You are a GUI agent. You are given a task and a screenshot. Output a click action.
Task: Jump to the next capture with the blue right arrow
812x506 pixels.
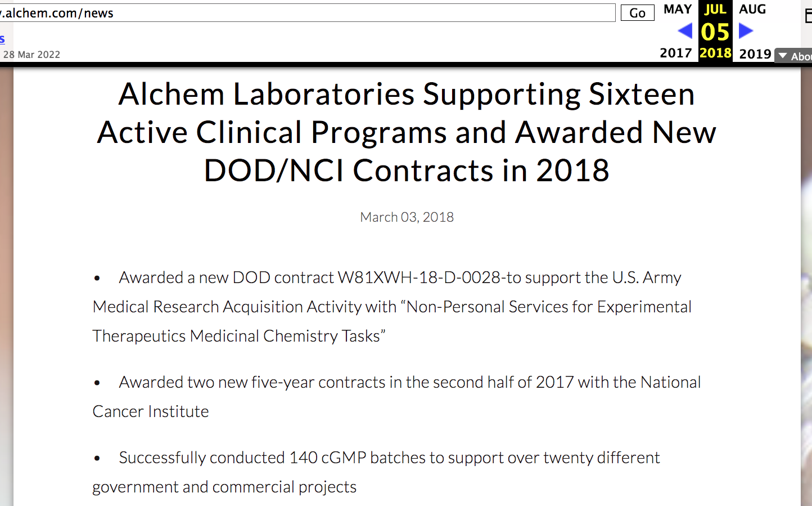coord(746,30)
